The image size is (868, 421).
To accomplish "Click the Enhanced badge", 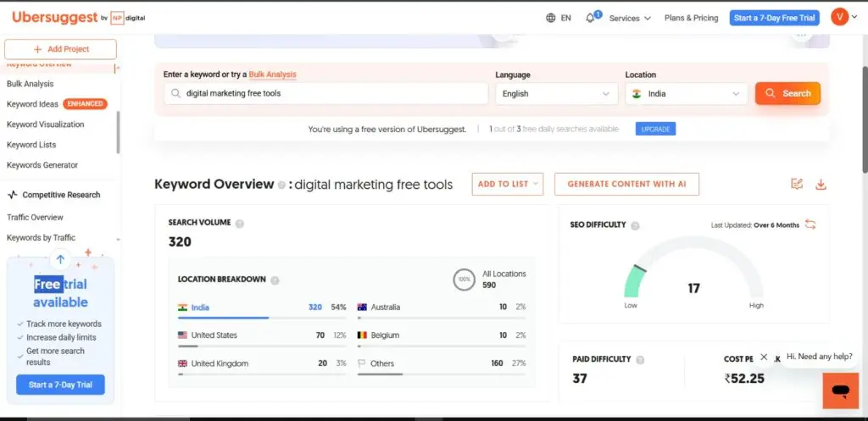I will (86, 104).
